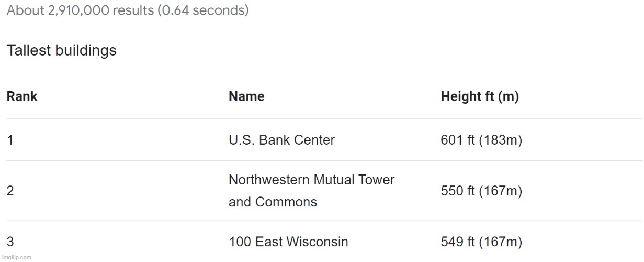
Task: Click '100 East Wisconsin' building name
Action: pyautogui.click(x=288, y=242)
